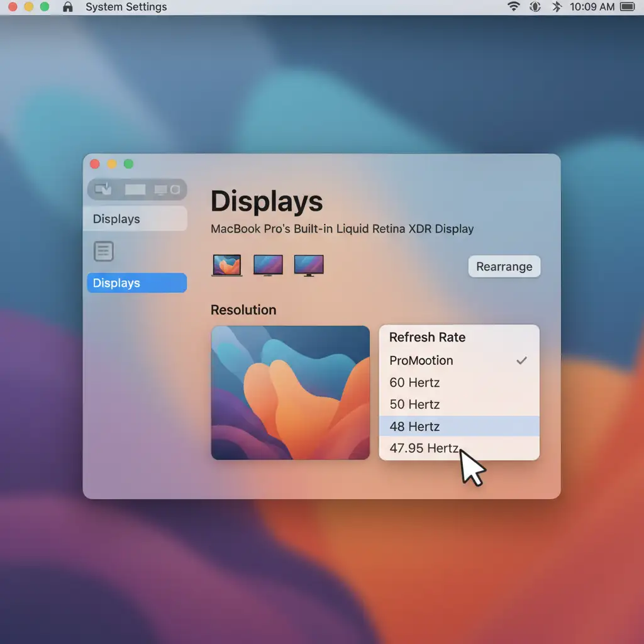Image resolution: width=644 pixels, height=644 pixels.
Task: Select the rightmost external monitor icon
Action: 309,265
